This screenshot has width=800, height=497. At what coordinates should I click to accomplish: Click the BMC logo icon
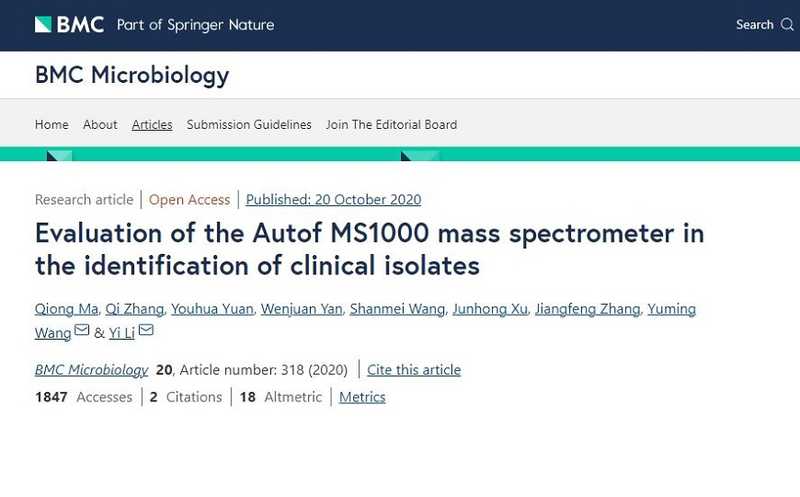(x=43, y=24)
